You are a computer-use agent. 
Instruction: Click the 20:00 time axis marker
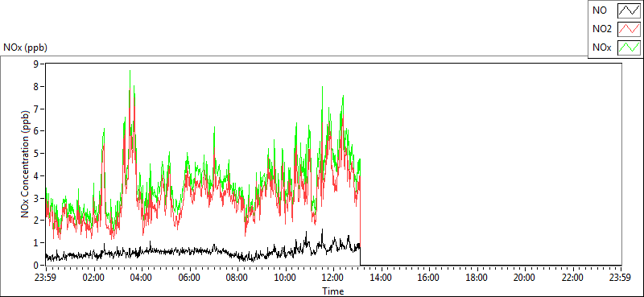point(526,278)
